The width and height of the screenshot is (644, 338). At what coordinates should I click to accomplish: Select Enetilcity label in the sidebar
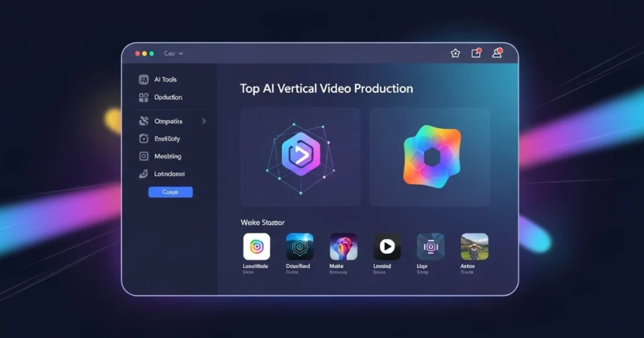167,139
